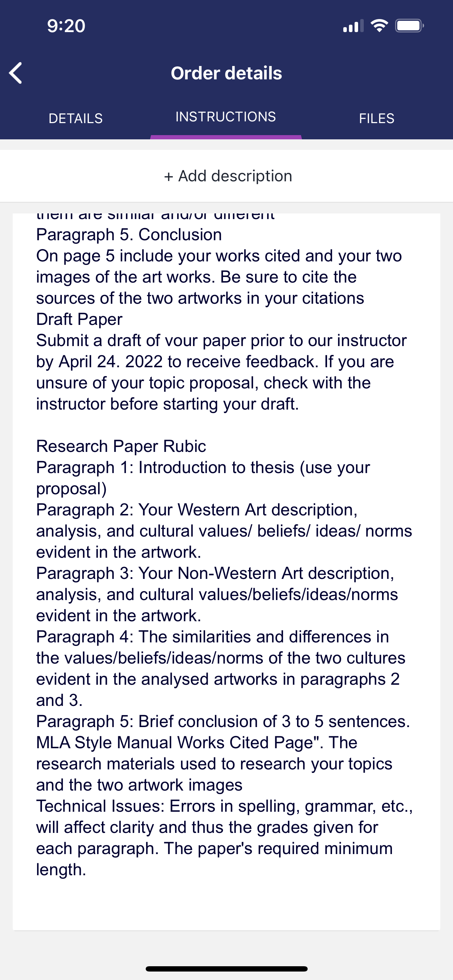Viewport: 453px width, 980px height.
Task: Tap the purple indicator under INSTRUCTIONS
Action: coord(226,137)
